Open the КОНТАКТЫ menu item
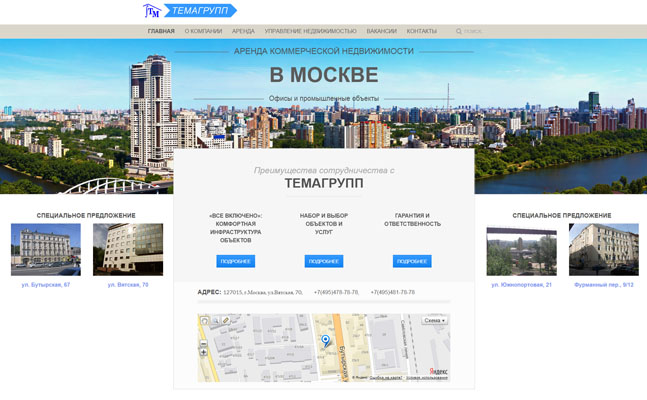This screenshot has width=647, height=400. 421,31
